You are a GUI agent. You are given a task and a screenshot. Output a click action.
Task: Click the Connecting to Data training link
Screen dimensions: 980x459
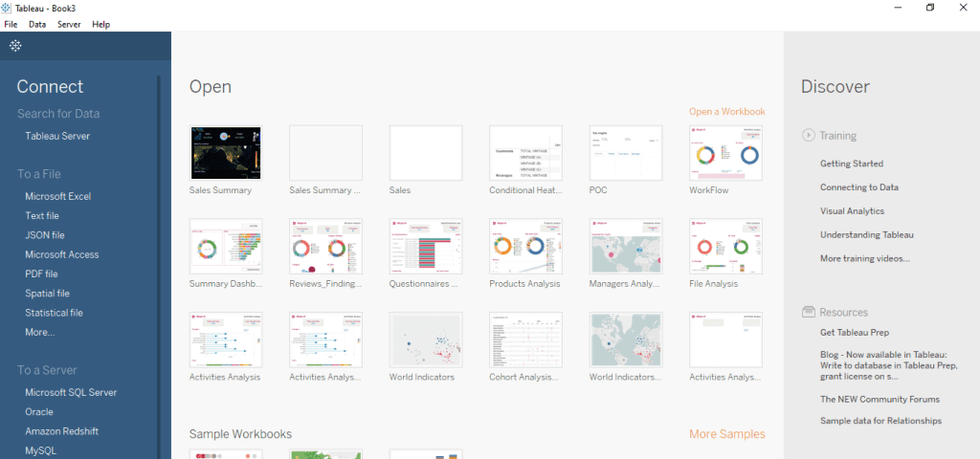tap(858, 187)
